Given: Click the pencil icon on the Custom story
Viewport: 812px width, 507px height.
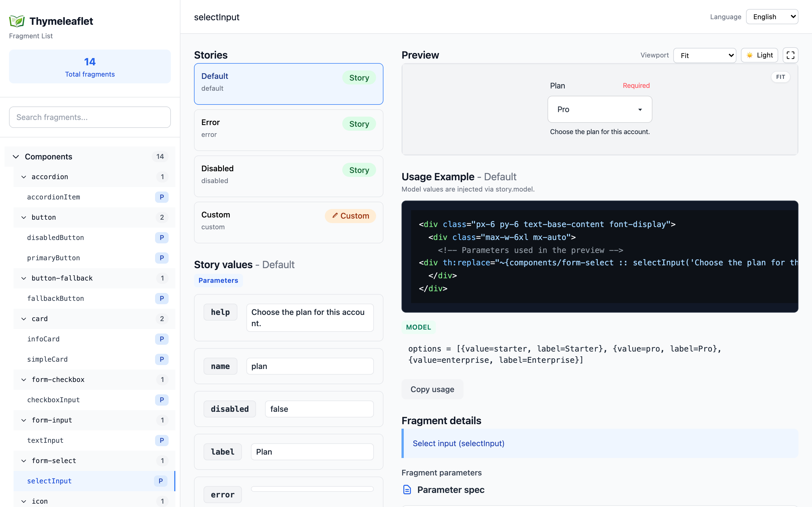Looking at the screenshot, I should pyautogui.click(x=335, y=215).
